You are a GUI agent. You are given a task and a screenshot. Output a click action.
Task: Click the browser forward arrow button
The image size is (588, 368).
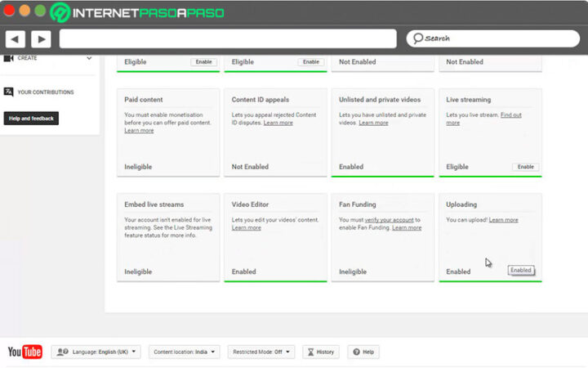pos(41,38)
